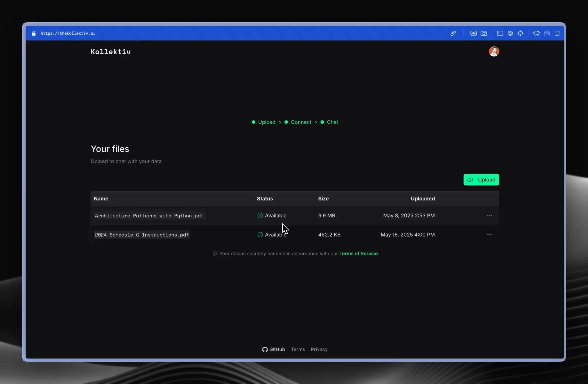The width and height of the screenshot is (588, 384).
Task: Click the cloud icon on Upload button
Action: point(470,180)
